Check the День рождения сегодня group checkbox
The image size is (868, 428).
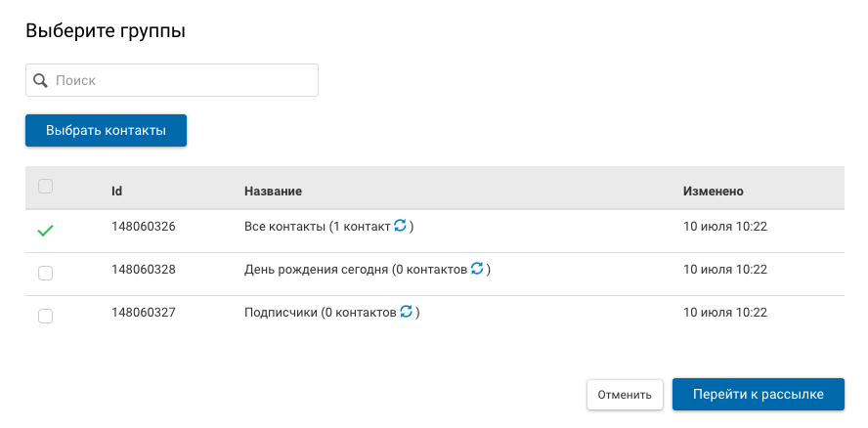pyautogui.click(x=45, y=273)
